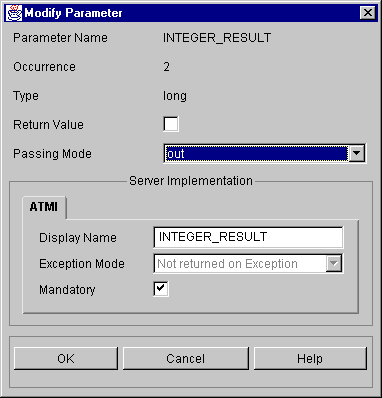Click the INTEGER_RESULT Parameter Name value
Screen dimensions: 382x398
coord(217,38)
